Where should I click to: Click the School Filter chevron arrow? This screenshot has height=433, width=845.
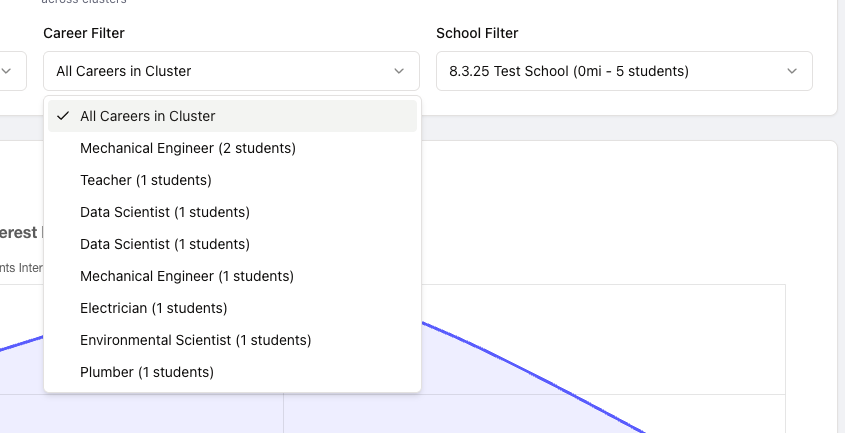[792, 71]
